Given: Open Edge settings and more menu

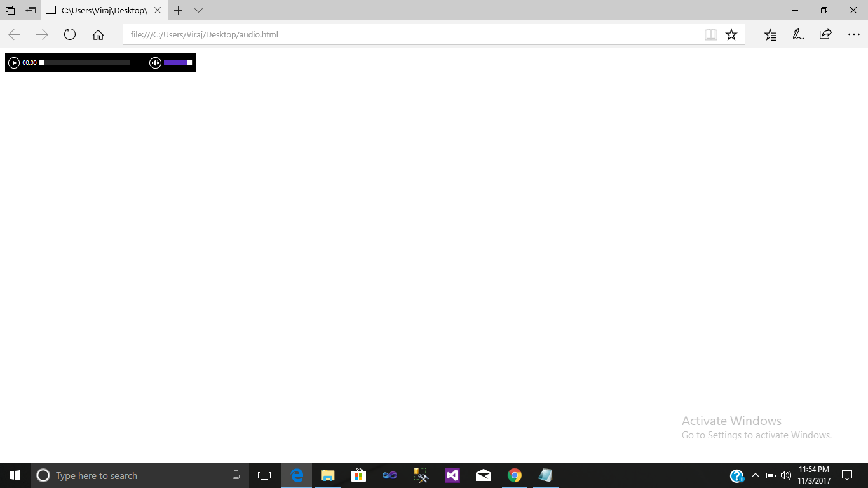Looking at the screenshot, I should [x=854, y=34].
